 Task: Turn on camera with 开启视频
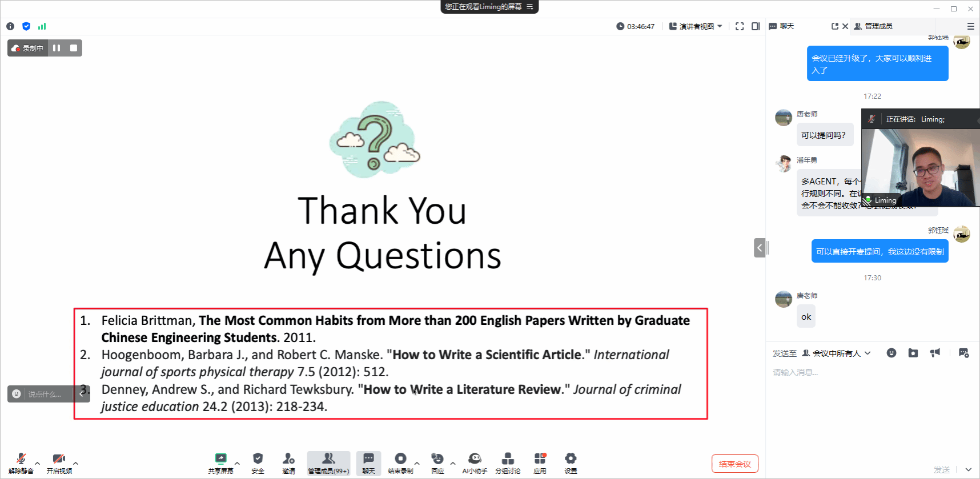click(x=59, y=462)
